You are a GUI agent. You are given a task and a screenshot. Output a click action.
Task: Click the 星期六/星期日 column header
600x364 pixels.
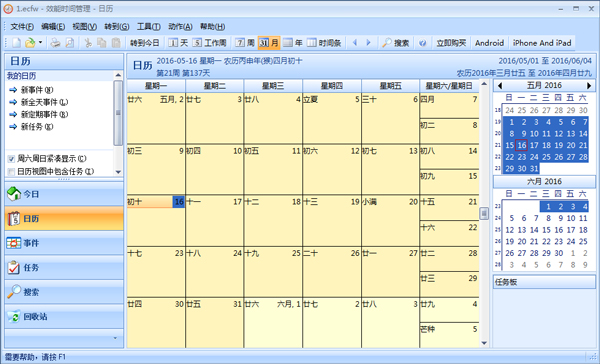pos(449,86)
